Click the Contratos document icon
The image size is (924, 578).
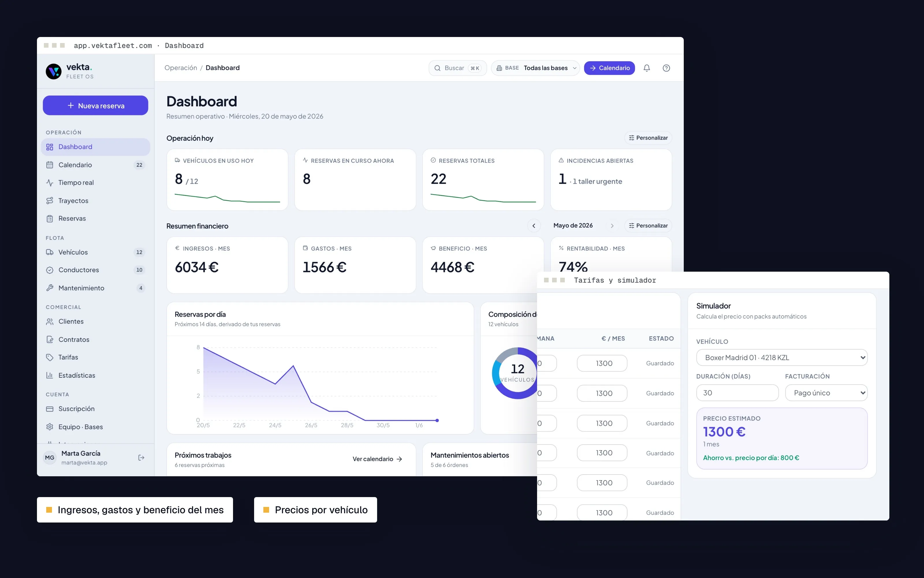coord(50,340)
